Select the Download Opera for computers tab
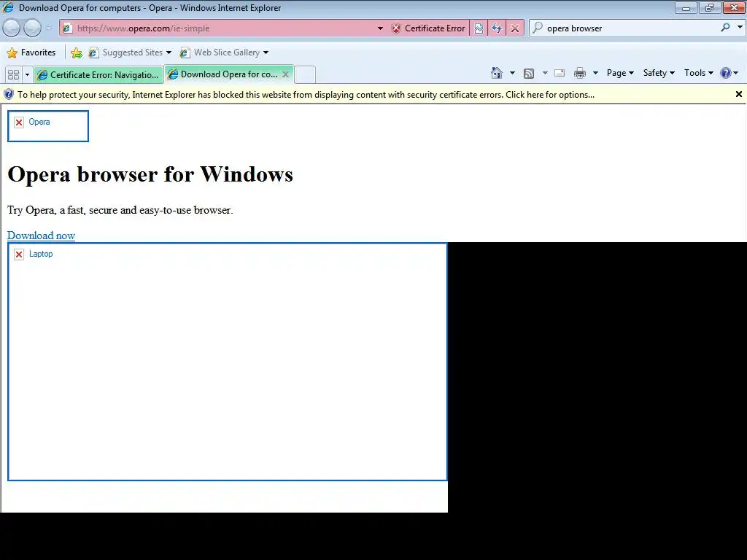Screen dimensions: 747x560 point(223,74)
